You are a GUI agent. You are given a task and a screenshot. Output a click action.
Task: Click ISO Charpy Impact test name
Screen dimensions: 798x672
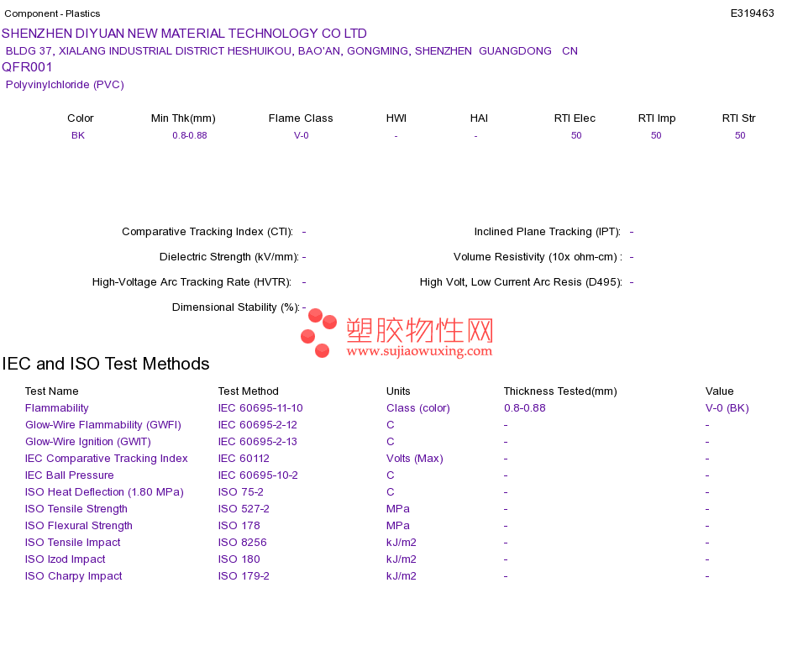(x=74, y=575)
